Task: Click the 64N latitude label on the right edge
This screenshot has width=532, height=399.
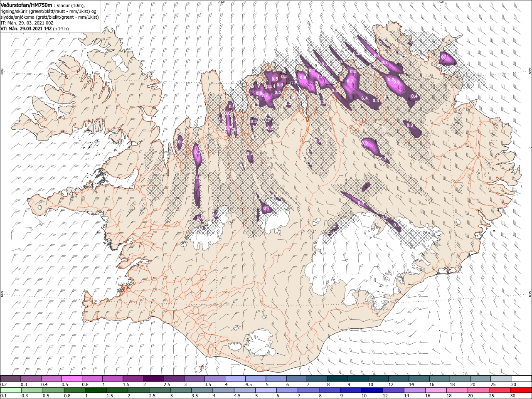Action: click(x=530, y=293)
